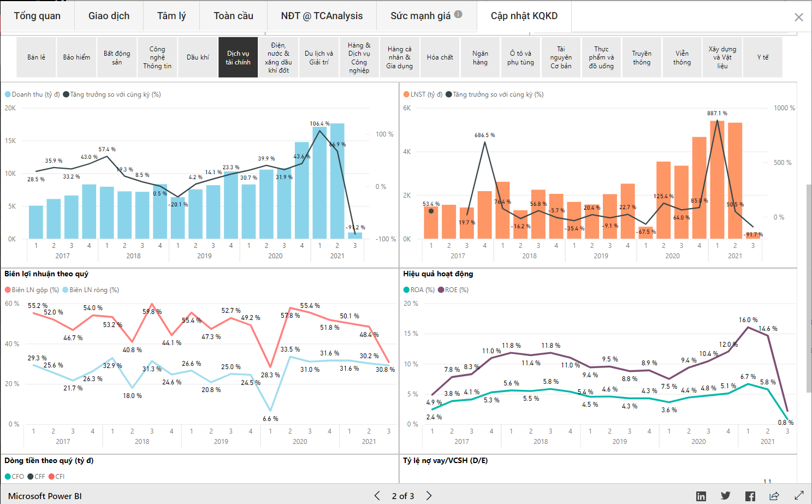Viewport: 812px width, 504px height.
Task: Click the "Hiệu quả hoạt động" chart title
Action: pyautogui.click(x=438, y=274)
